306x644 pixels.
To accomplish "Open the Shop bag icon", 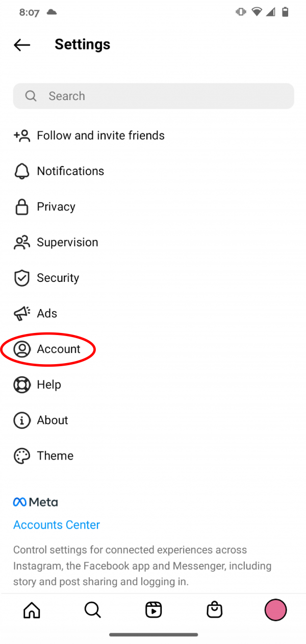I will (214, 609).
